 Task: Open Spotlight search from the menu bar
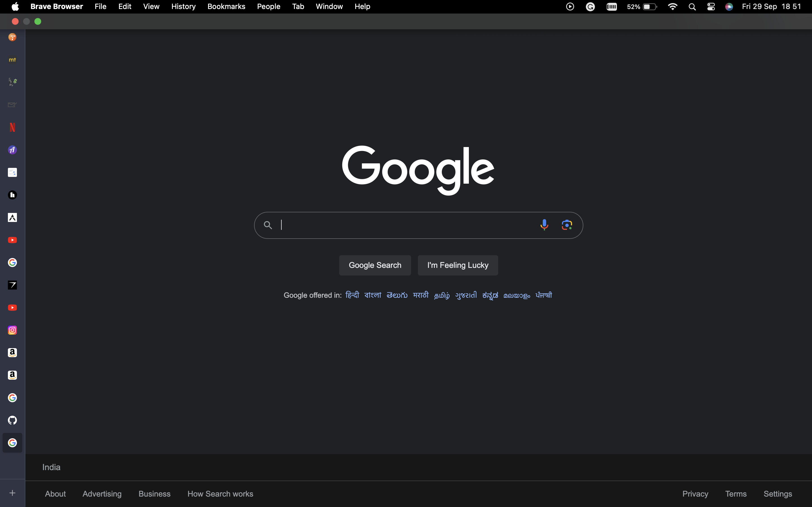click(x=692, y=6)
